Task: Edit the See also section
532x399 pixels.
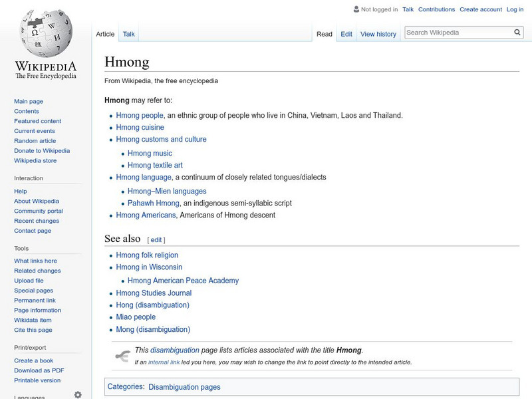Action: [x=156, y=240]
